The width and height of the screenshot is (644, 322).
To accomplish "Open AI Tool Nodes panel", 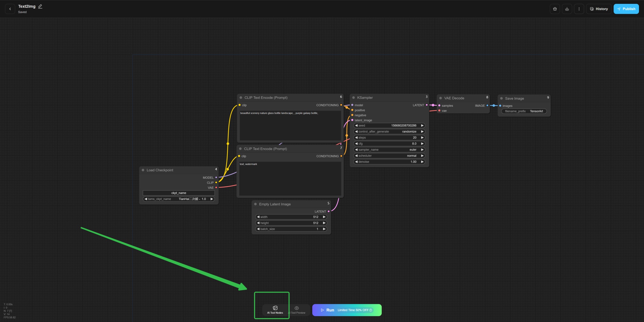I will pyautogui.click(x=275, y=310).
